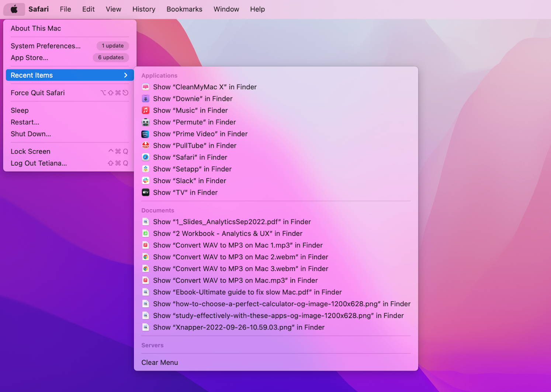Choose Clear Menu in Recent Items
Image resolution: width=551 pixels, height=392 pixels.
(160, 363)
